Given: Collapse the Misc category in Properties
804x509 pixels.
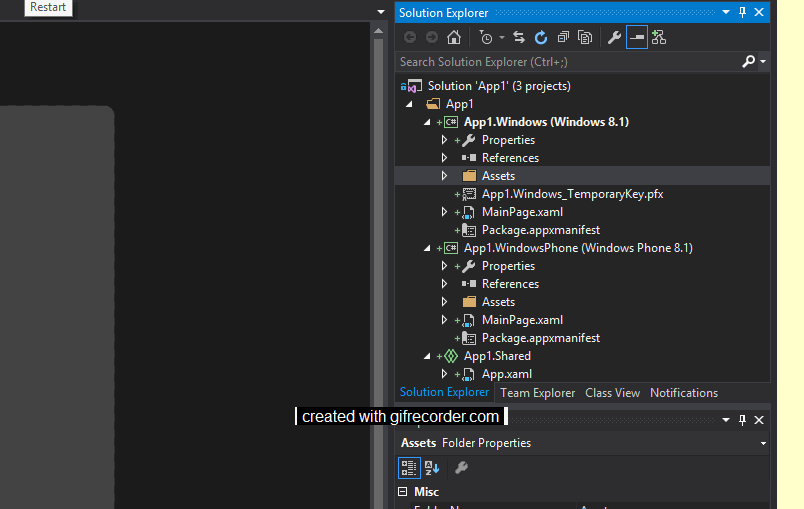Looking at the screenshot, I should pos(403,492).
